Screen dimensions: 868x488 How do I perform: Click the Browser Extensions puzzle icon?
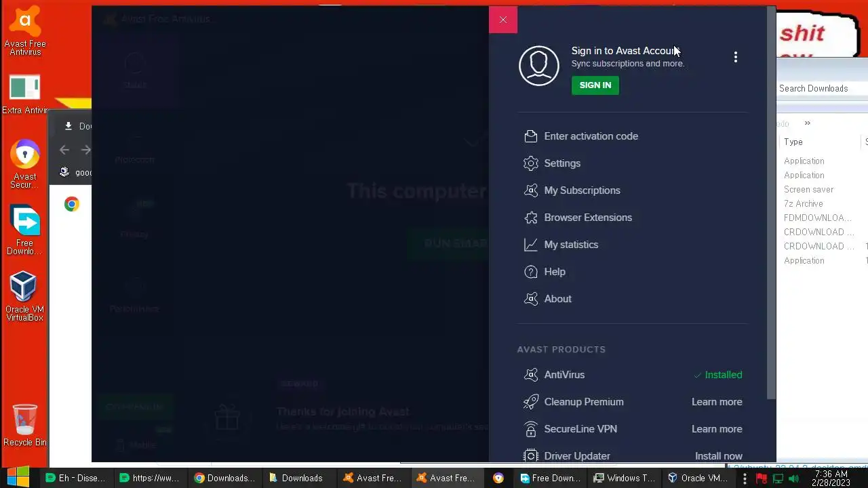531,218
